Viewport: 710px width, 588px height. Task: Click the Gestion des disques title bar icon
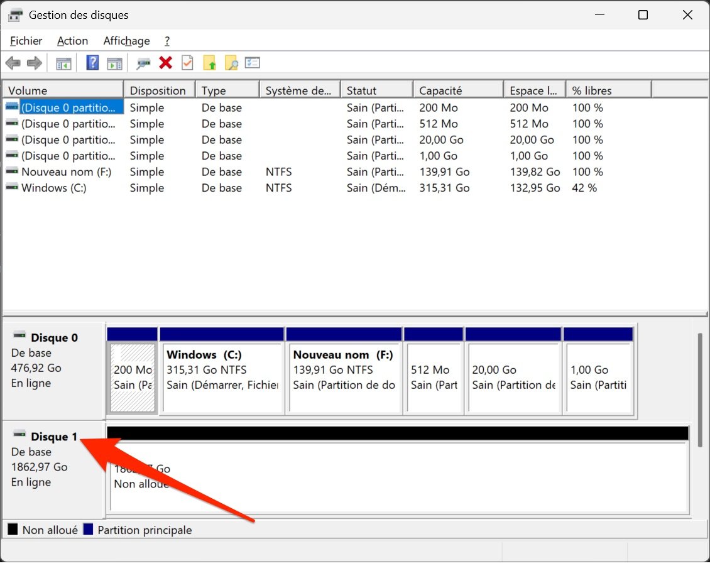(x=16, y=15)
